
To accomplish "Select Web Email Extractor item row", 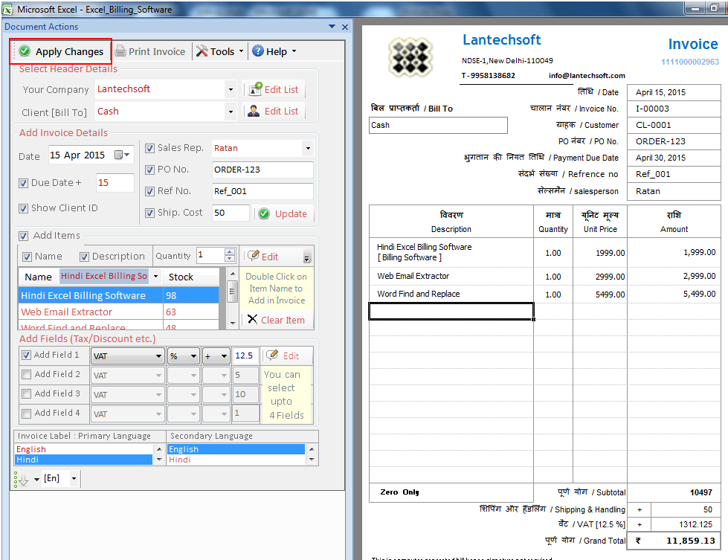I will (118, 312).
